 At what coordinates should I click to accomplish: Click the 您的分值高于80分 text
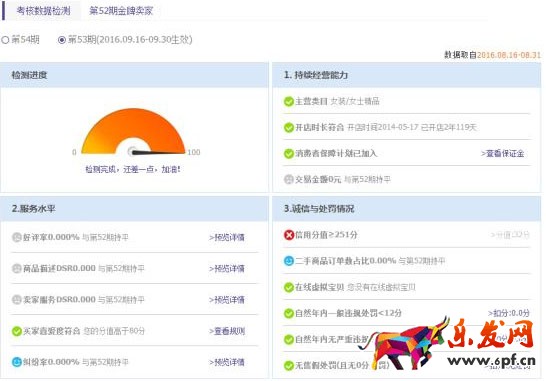click(x=114, y=331)
